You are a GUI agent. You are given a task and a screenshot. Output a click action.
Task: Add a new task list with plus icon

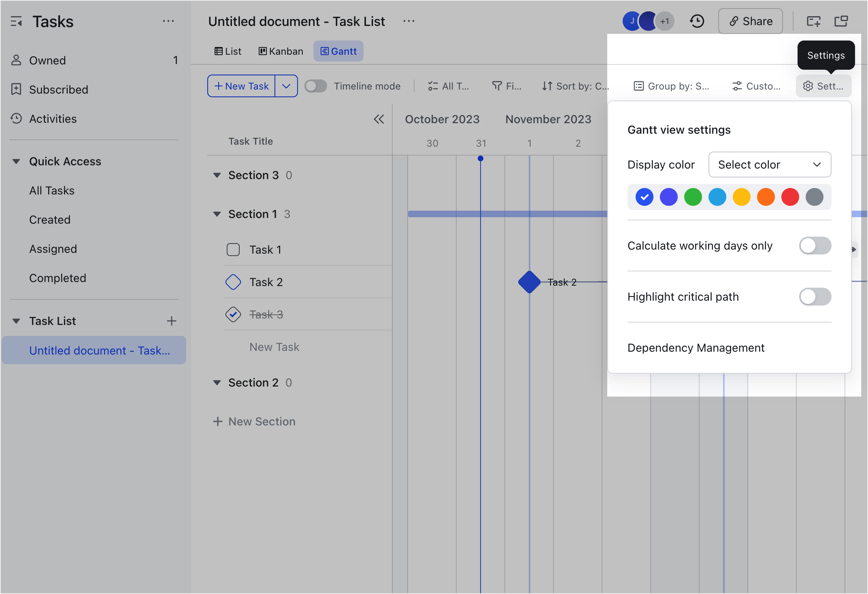[172, 321]
